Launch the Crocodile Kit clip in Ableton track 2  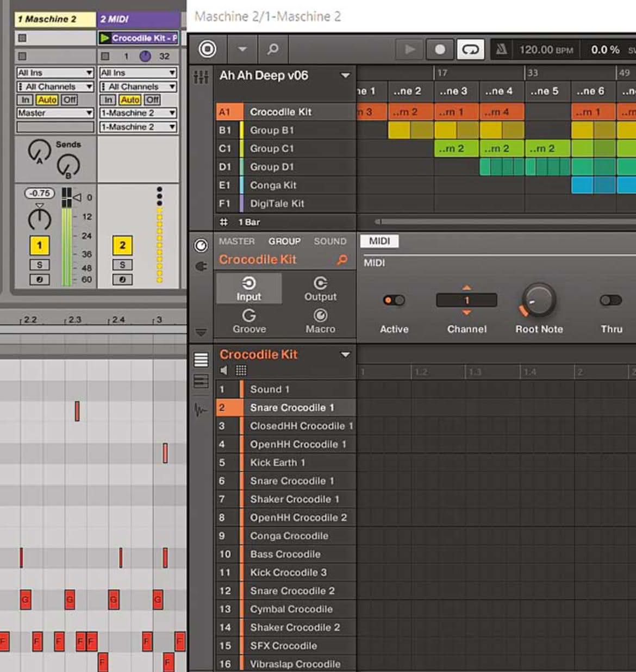pyautogui.click(x=105, y=38)
